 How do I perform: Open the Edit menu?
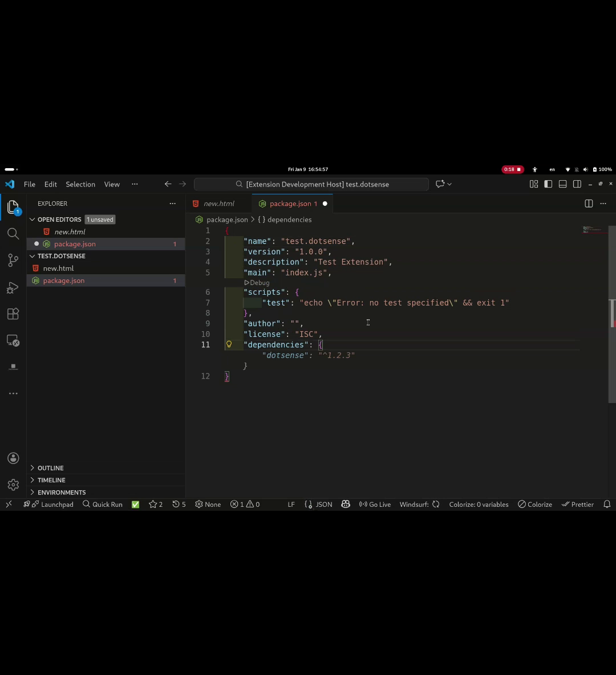[50, 184]
